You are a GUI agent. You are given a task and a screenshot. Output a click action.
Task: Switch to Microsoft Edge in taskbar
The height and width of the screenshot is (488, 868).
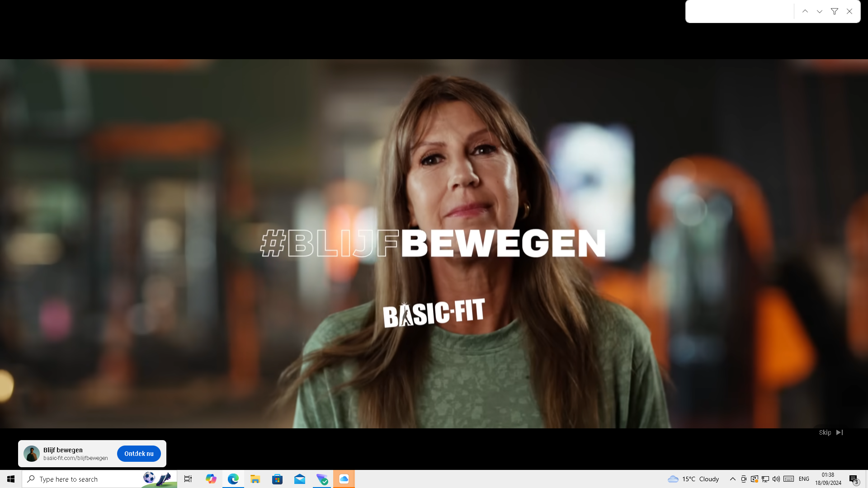click(233, 479)
